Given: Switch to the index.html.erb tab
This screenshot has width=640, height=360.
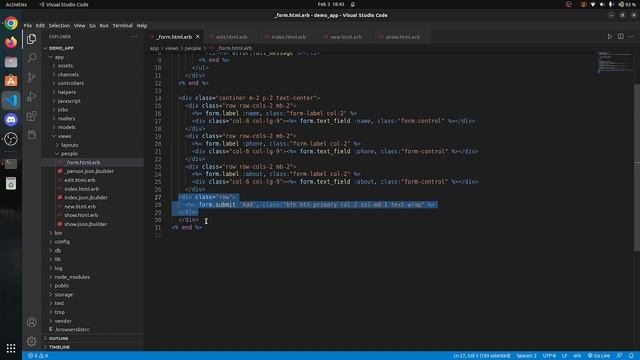Looking at the screenshot, I should pos(289,37).
